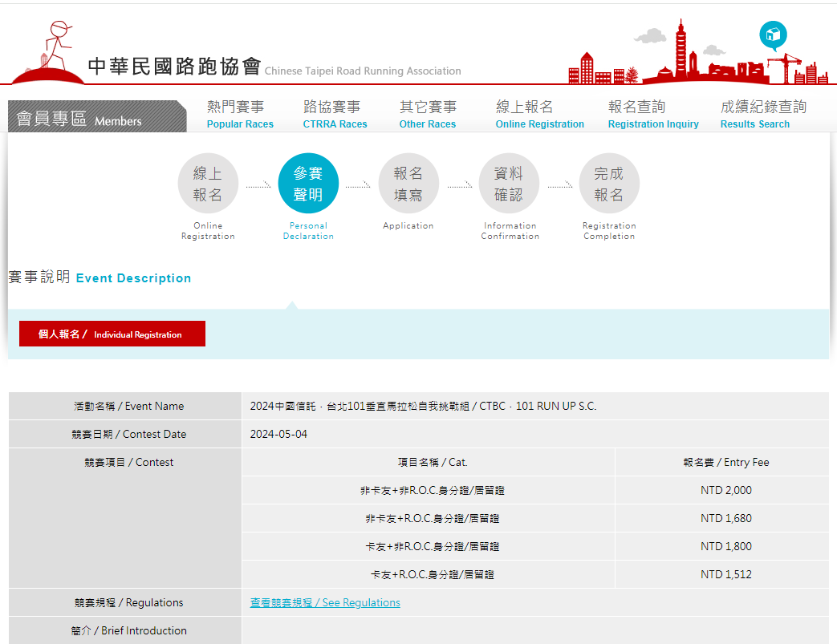This screenshot has width=837, height=644.
Task: Click the Contest row label
Action: [x=128, y=462]
